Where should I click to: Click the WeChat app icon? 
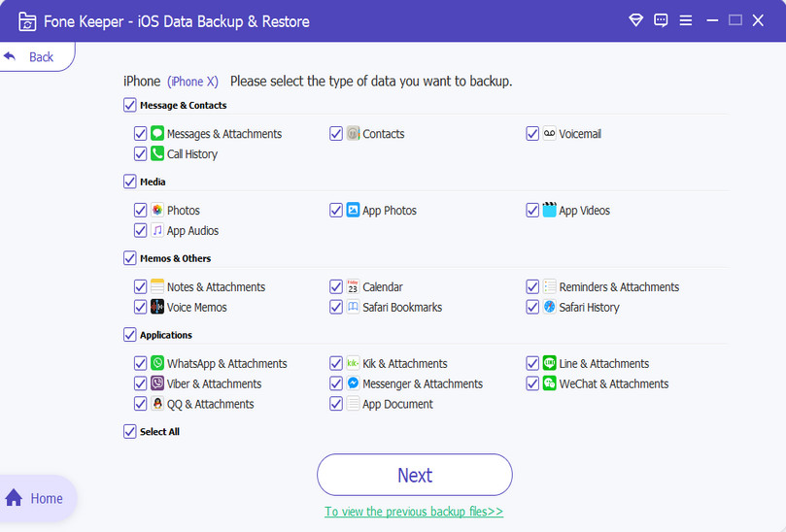(x=550, y=383)
